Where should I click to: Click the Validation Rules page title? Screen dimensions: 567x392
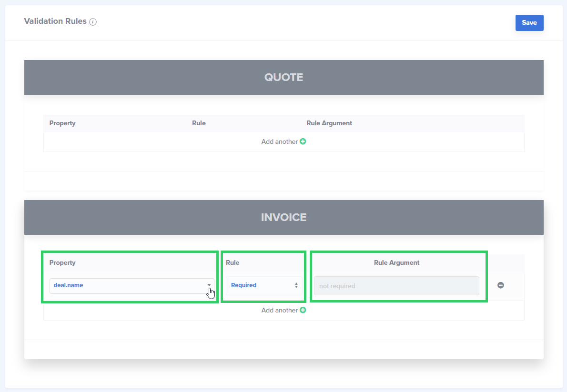click(55, 21)
